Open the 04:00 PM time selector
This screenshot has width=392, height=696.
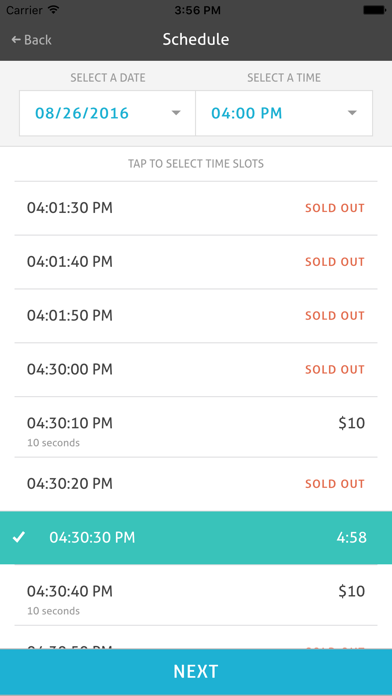(x=284, y=113)
